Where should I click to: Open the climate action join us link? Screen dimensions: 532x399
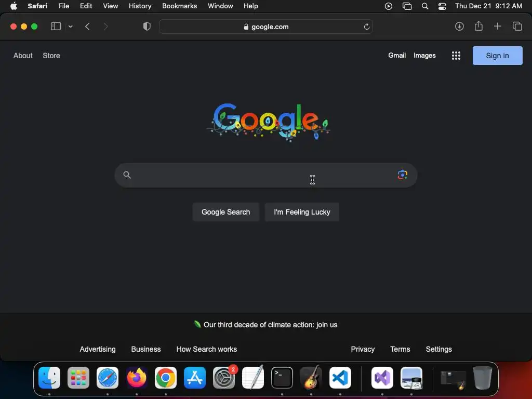pyautogui.click(x=270, y=325)
